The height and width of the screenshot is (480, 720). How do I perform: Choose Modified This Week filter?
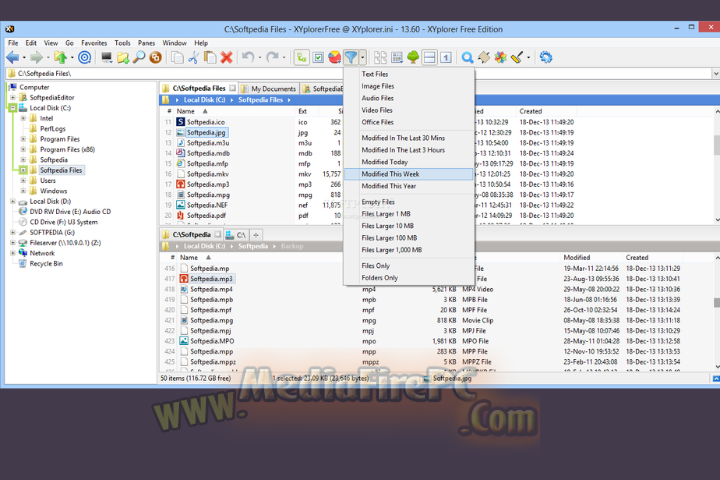point(408,174)
